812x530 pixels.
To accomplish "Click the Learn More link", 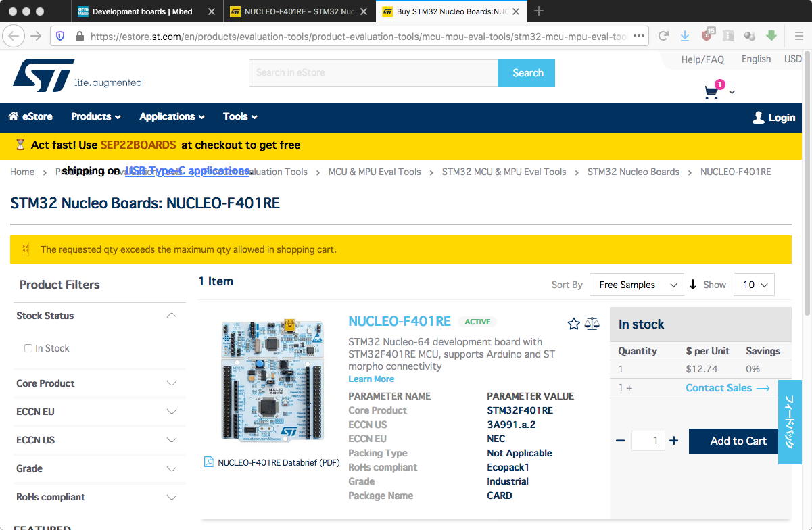I will [371, 379].
